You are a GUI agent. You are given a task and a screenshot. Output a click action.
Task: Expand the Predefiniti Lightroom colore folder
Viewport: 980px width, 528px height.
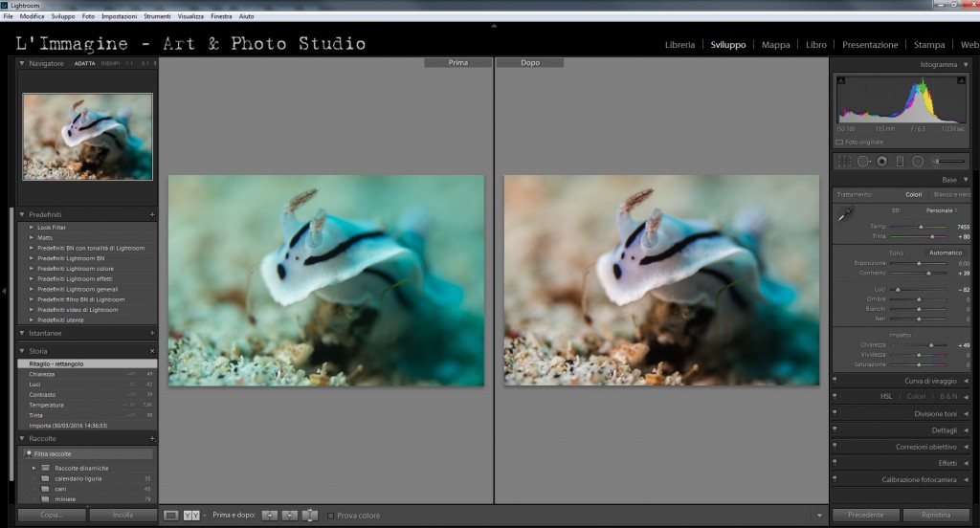tap(33, 269)
